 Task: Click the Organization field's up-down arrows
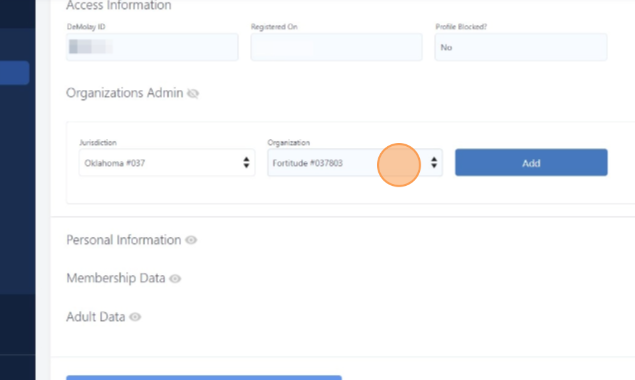[x=434, y=162]
